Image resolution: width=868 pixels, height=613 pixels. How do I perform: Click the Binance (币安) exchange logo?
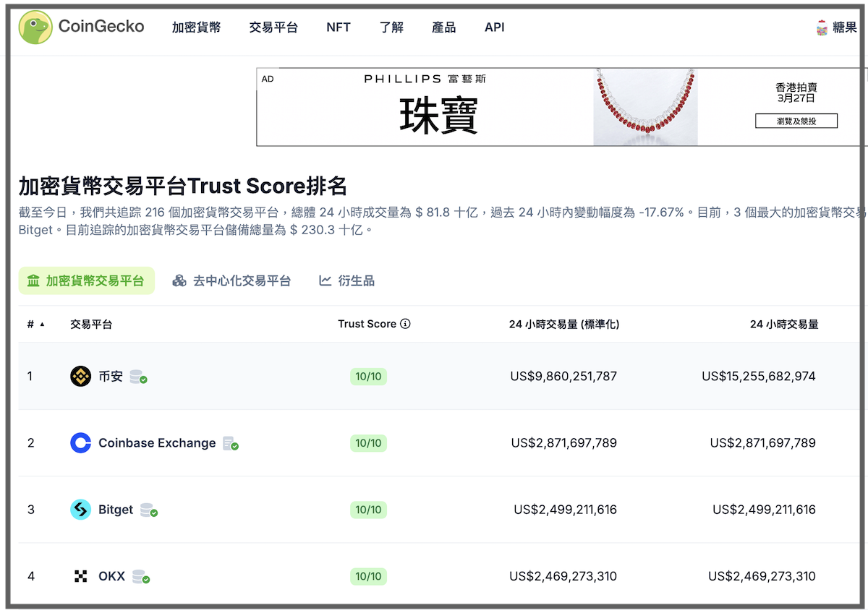pos(80,377)
